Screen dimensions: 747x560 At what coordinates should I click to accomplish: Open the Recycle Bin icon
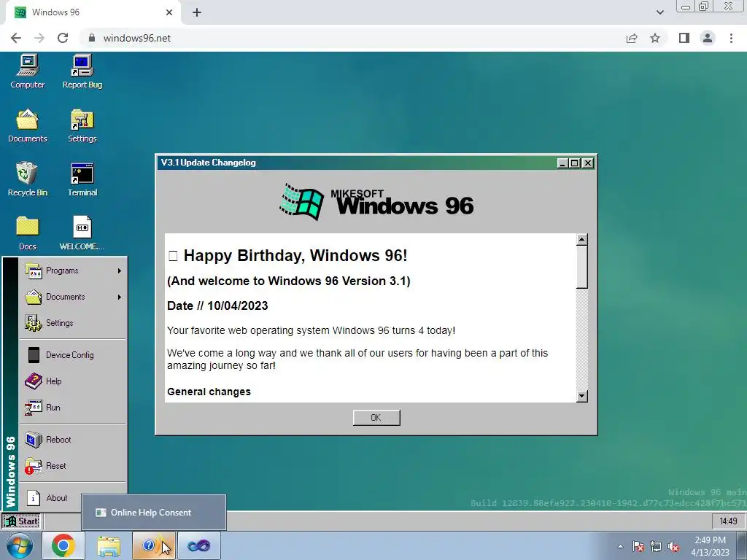pyautogui.click(x=27, y=179)
